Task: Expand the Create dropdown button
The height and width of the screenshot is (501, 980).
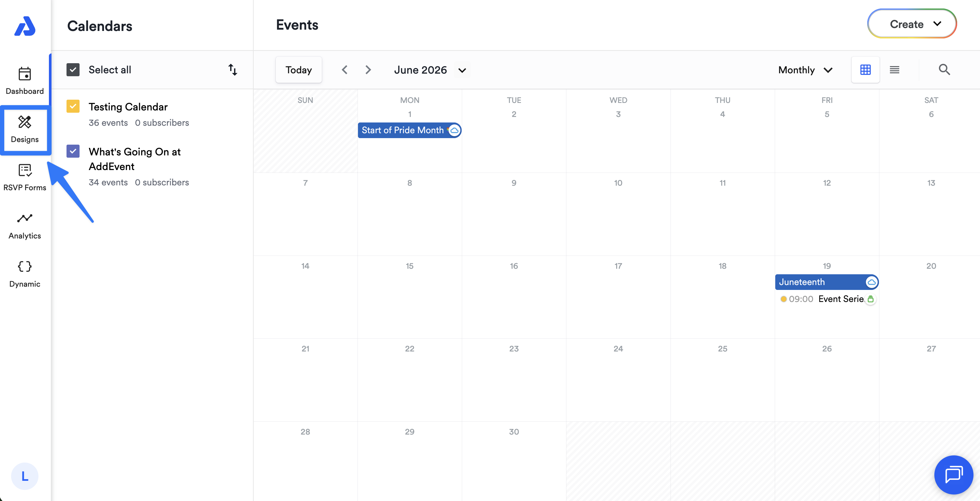Action: [912, 24]
